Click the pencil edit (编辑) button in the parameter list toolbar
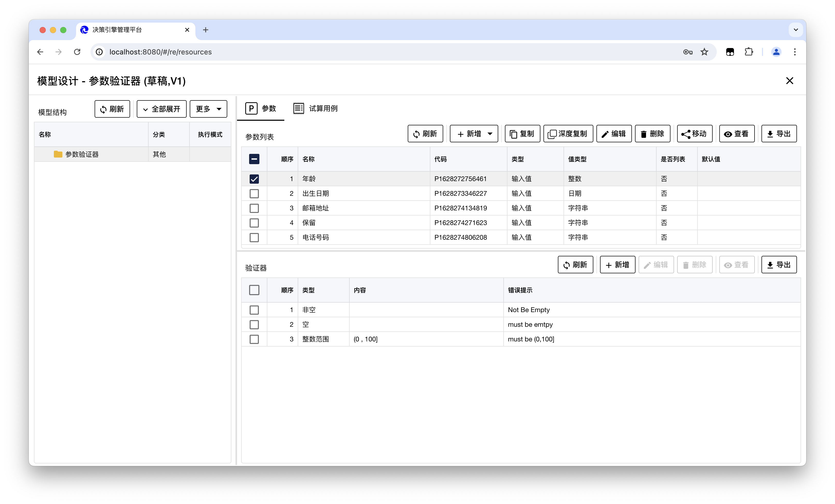Image resolution: width=835 pixels, height=504 pixels. [614, 134]
